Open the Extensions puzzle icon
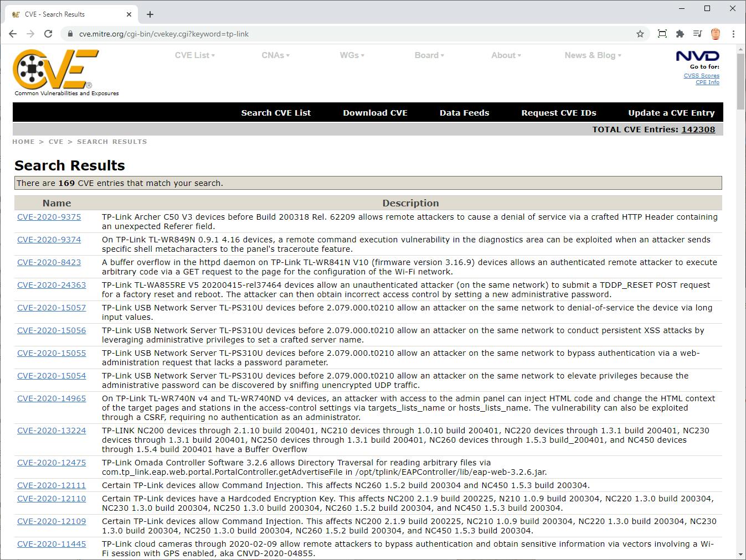Image resolution: width=746 pixels, height=560 pixels. point(680,34)
